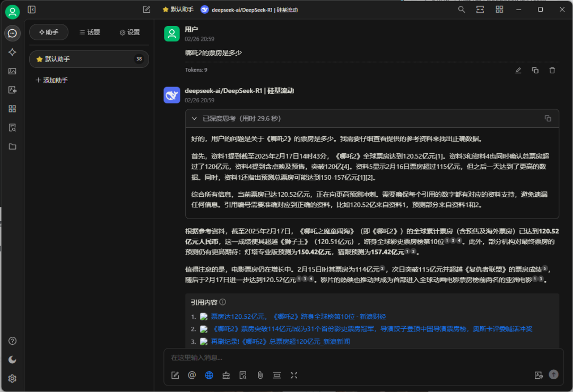This screenshot has width=573, height=392.
Task: Search messages with magnifier icon
Action: pos(462,10)
